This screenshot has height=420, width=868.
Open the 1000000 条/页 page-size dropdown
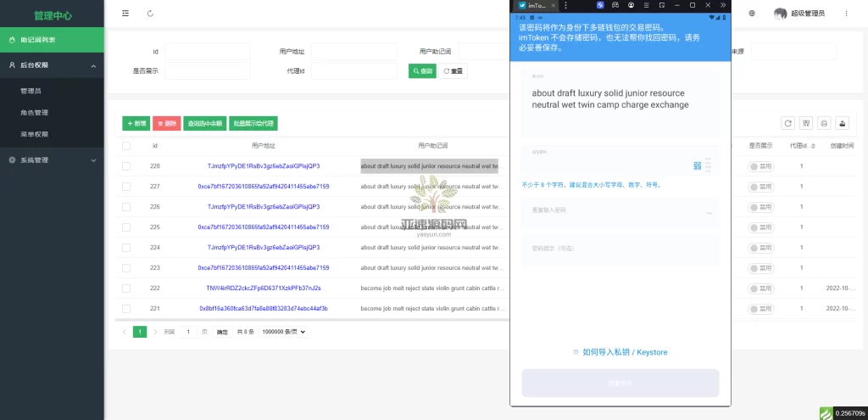[x=283, y=332]
